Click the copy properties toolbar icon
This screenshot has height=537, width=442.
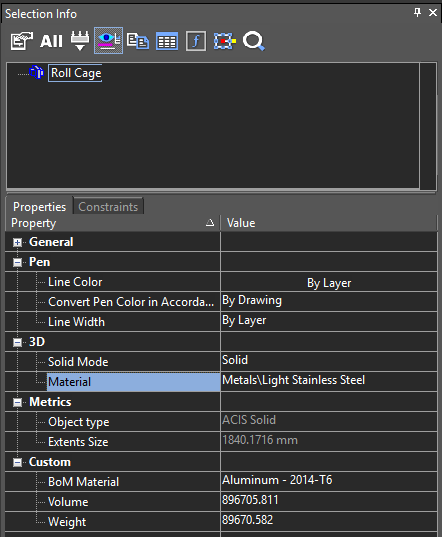[x=138, y=41]
